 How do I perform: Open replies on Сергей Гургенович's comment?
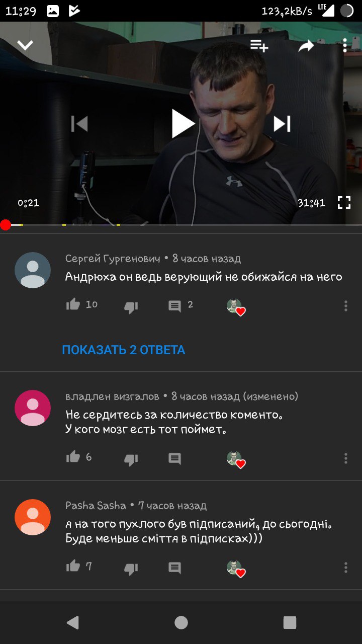tap(175, 306)
